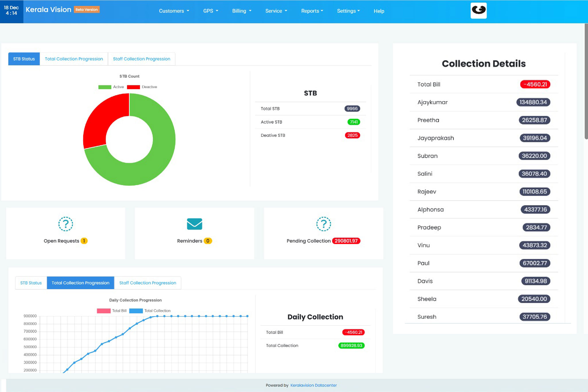Open the Keralavision Datacenter link

tap(313, 385)
